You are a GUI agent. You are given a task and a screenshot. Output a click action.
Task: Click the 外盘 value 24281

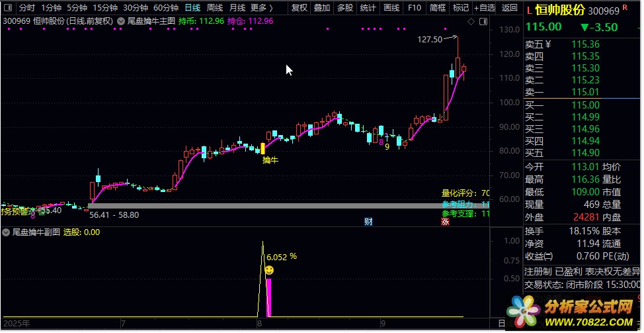coord(587,217)
